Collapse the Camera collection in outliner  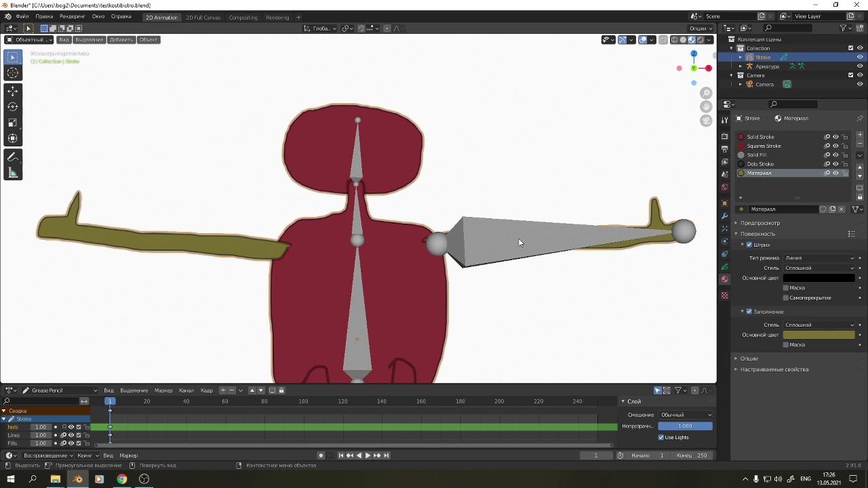(732, 75)
